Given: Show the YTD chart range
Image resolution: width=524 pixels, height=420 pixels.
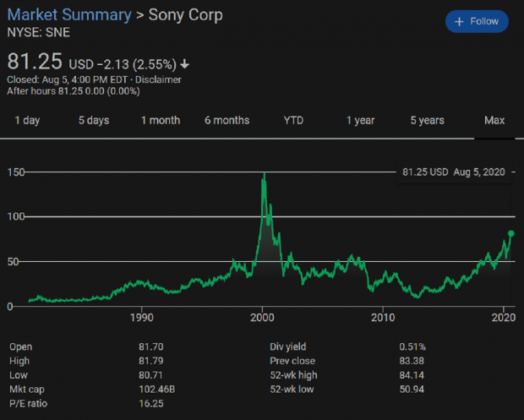Looking at the screenshot, I should pos(293,120).
